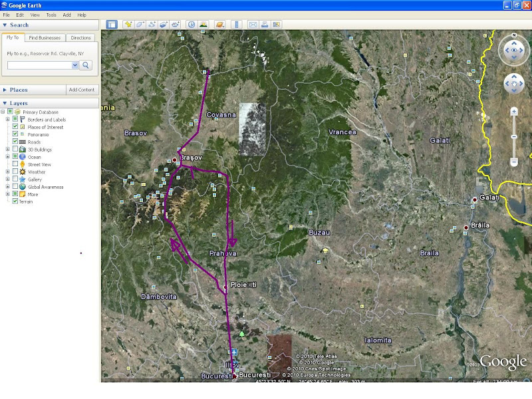Select the Fly To tab

[13, 38]
